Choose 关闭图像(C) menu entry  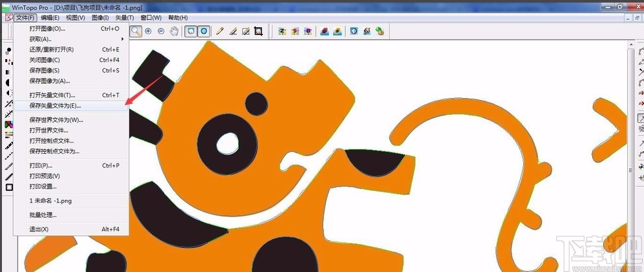71,60
